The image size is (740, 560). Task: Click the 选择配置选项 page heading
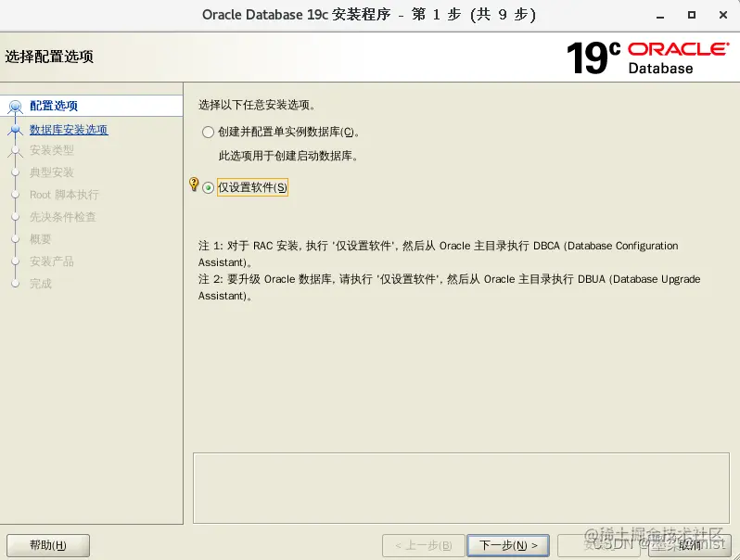point(49,57)
